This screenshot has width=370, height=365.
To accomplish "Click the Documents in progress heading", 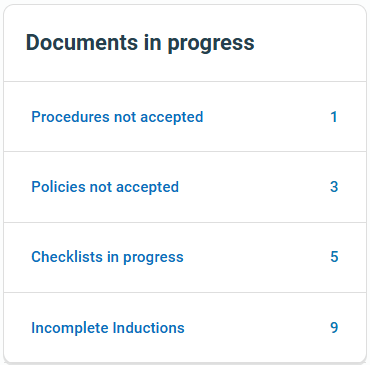I will [x=140, y=43].
